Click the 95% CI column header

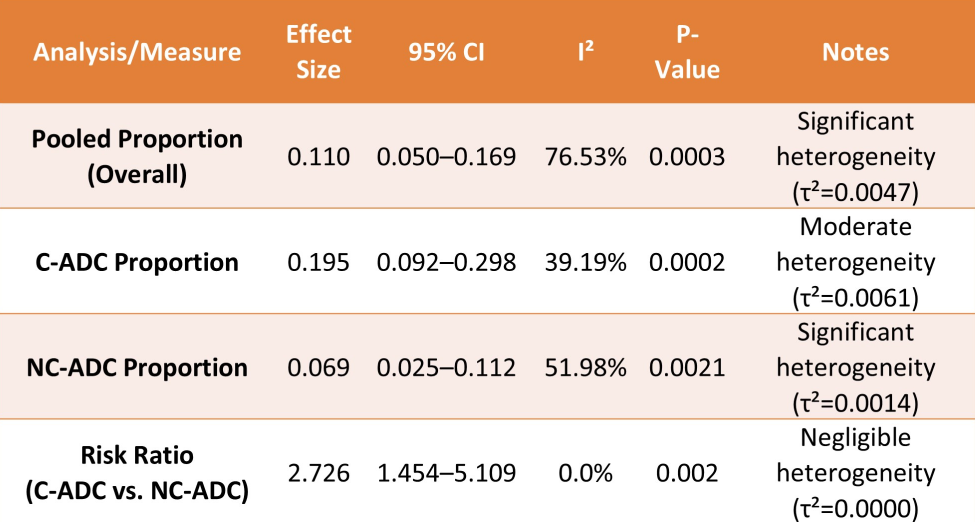[446, 52]
